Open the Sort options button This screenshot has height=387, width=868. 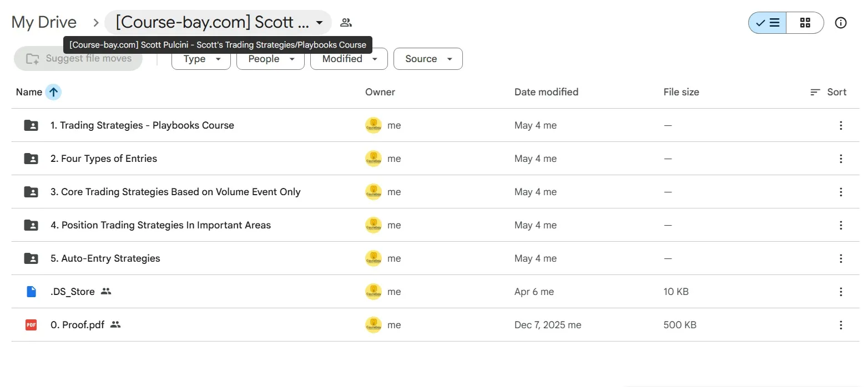pos(828,92)
